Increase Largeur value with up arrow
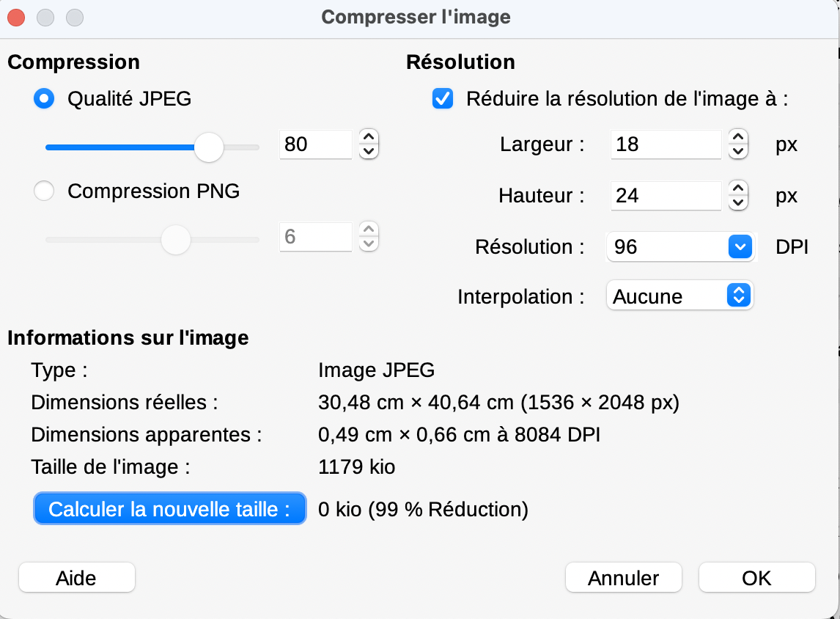The height and width of the screenshot is (619, 840). 738,136
